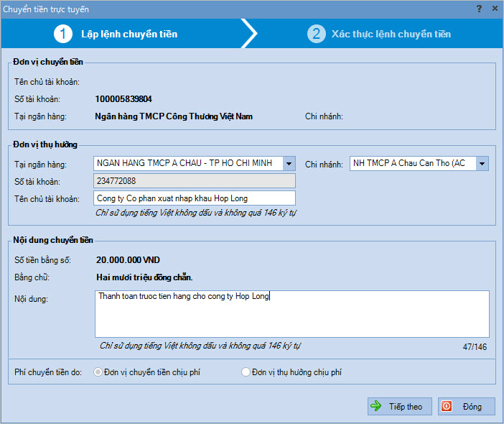The image size is (504, 424).
Task: Click the Số tài khoản field 234772088
Action: tap(194, 182)
